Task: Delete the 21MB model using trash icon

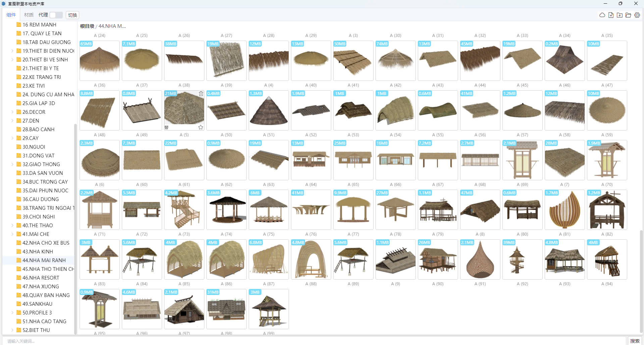Action: pyautogui.click(x=201, y=94)
